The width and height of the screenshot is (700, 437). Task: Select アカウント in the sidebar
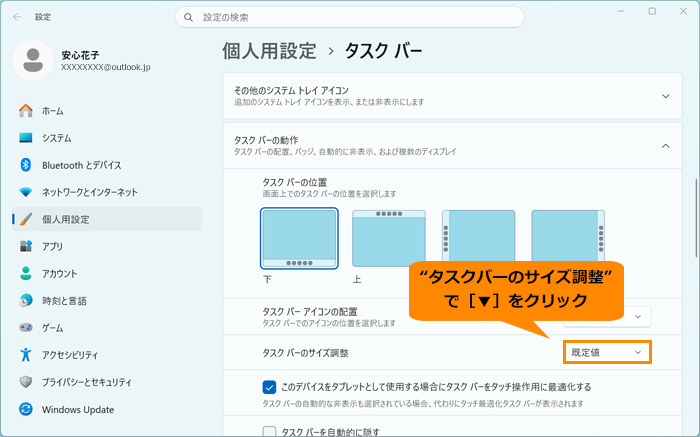(107, 274)
